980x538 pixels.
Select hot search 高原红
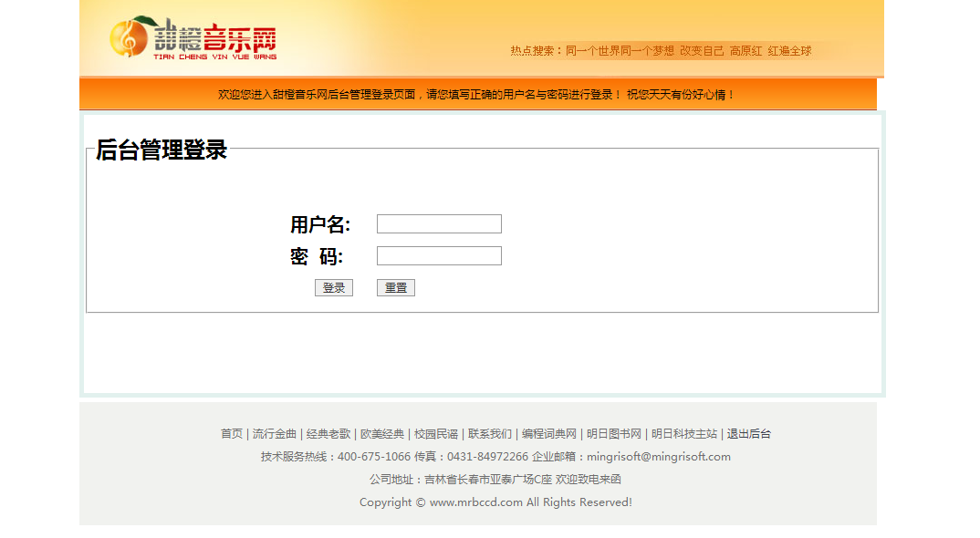click(746, 51)
